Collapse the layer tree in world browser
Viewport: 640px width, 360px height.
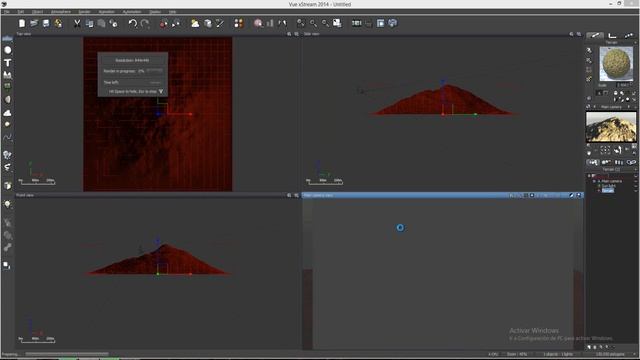589,176
